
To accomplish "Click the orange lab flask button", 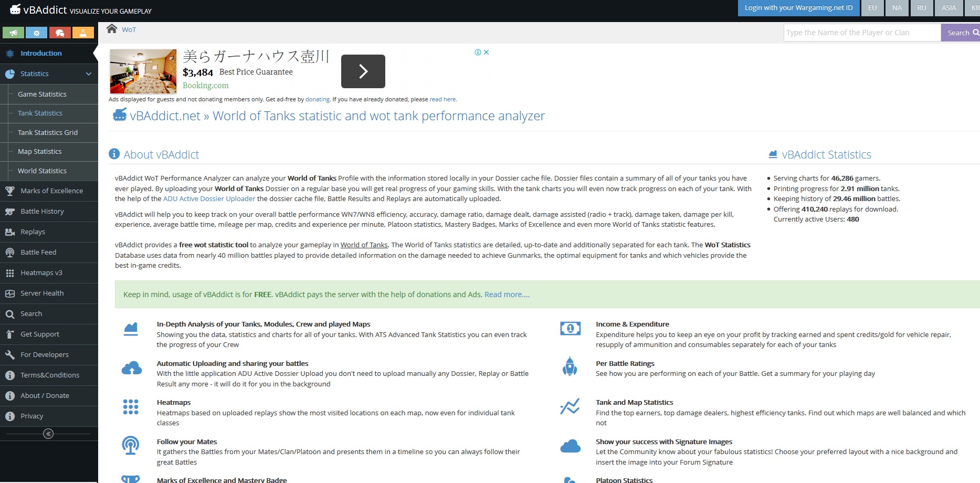I will point(83,33).
